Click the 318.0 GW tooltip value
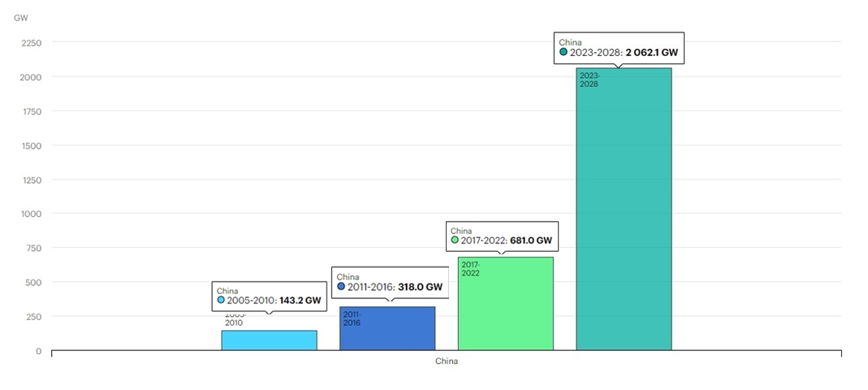This screenshot has height=390, width=868. [x=420, y=287]
